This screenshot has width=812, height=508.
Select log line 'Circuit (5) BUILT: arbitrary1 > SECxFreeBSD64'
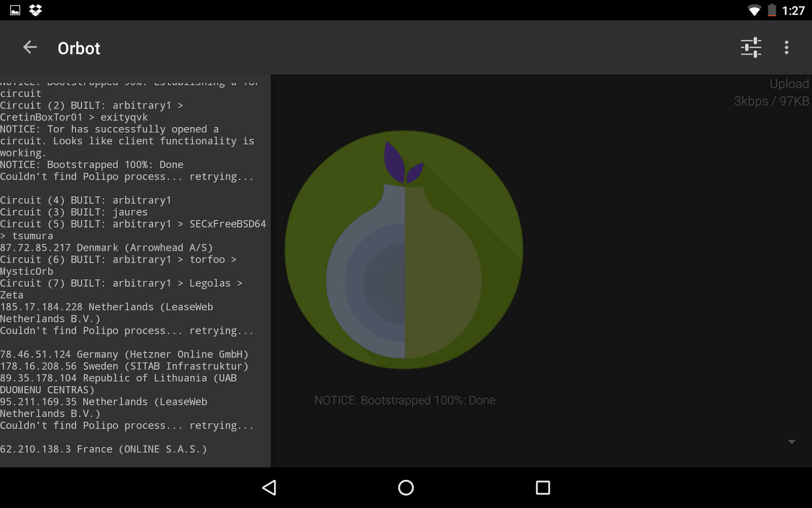pos(133,224)
